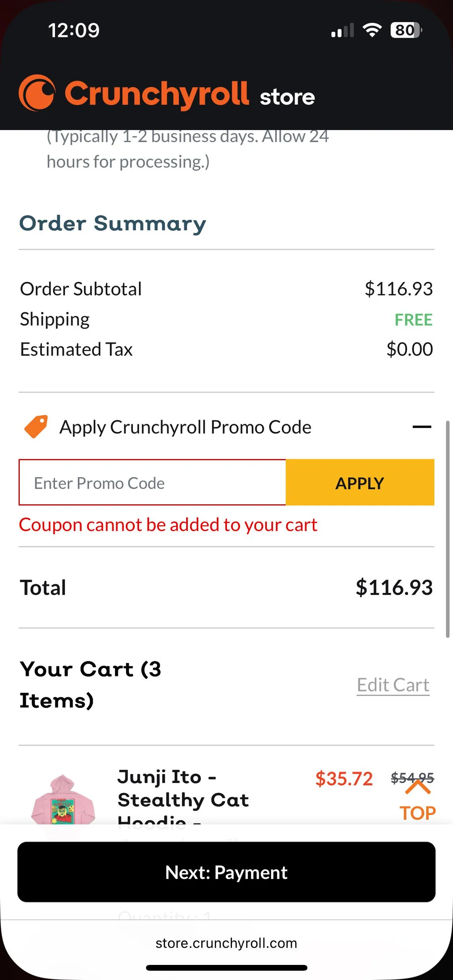
Task: Click the cellular signal bars icon
Action: [x=341, y=29]
